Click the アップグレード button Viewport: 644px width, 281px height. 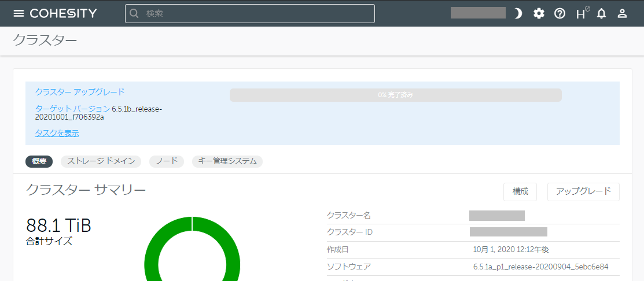(x=583, y=191)
